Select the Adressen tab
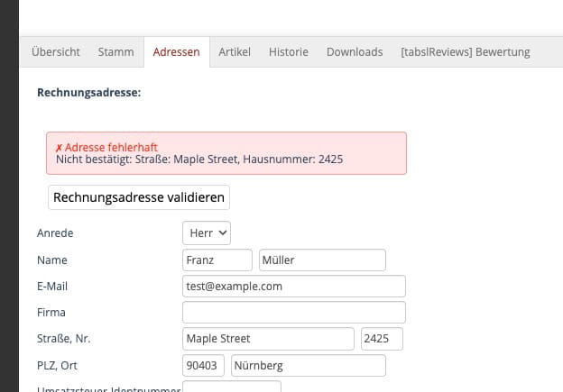Image resolution: width=563 pixels, height=392 pixels. (x=176, y=52)
